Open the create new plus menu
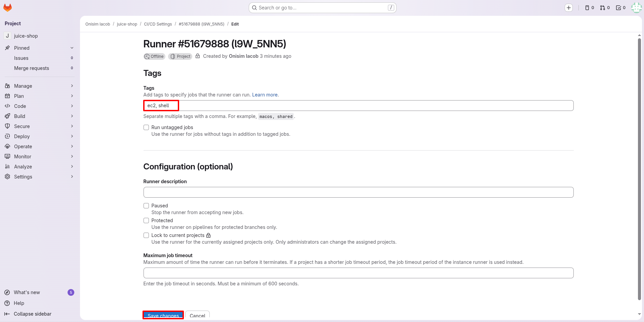The width and height of the screenshot is (644, 322). pos(568,8)
